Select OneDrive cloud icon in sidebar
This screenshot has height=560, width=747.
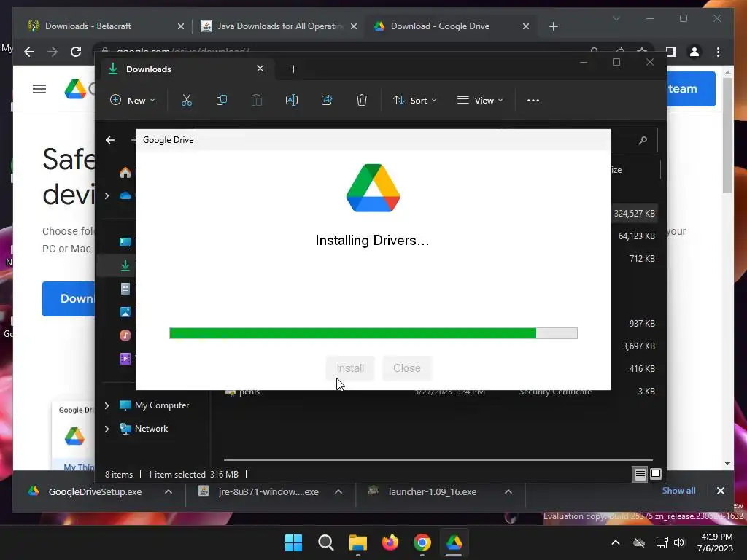click(125, 195)
